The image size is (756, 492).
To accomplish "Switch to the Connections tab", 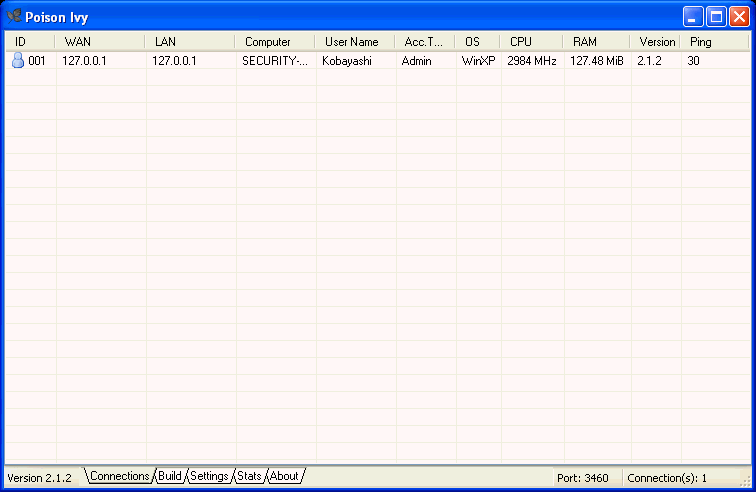I will click(119, 476).
